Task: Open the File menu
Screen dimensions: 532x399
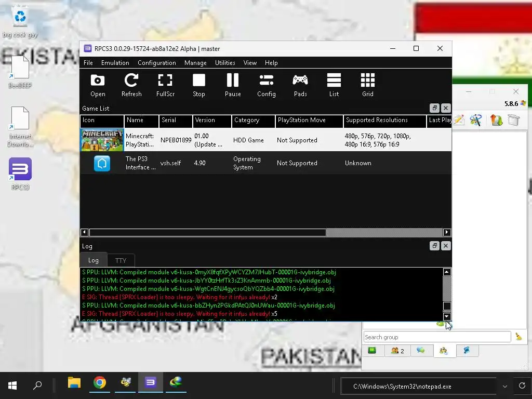Action: point(88,63)
